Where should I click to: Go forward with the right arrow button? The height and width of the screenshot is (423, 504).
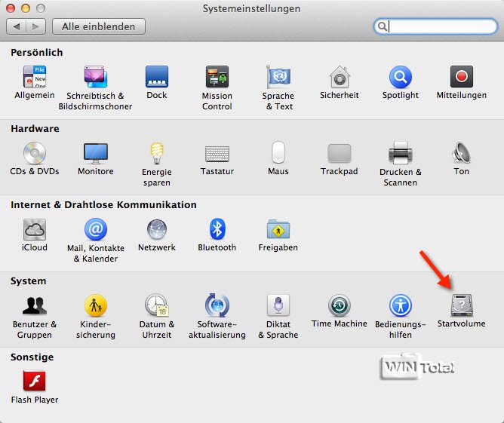(35, 26)
